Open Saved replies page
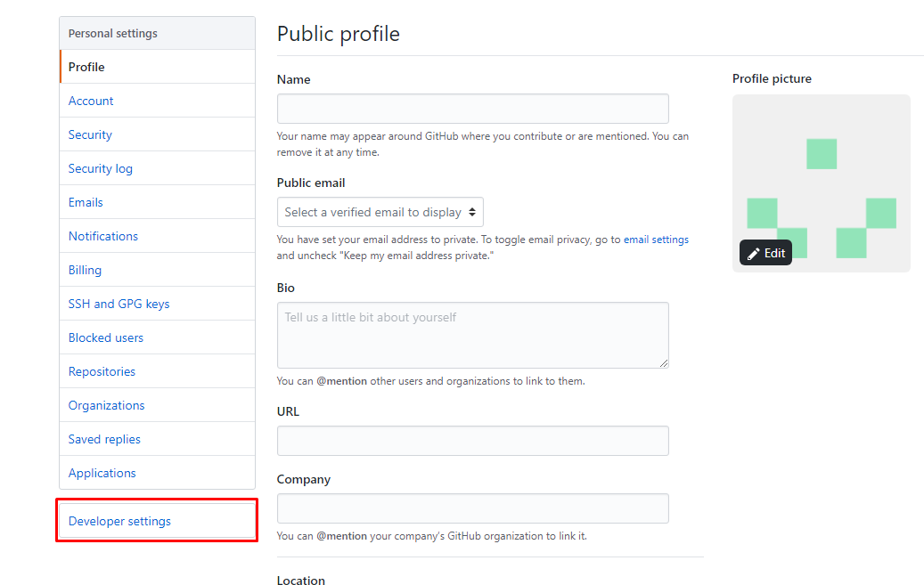The width and height of the screenshot is (924, 585). pyautogui.click(x=104, y=439)
